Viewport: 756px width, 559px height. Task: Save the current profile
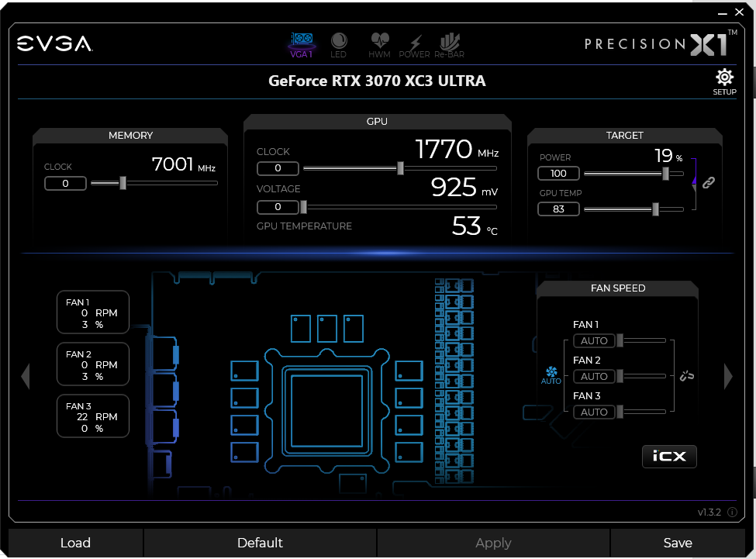(x=678, y=543)
